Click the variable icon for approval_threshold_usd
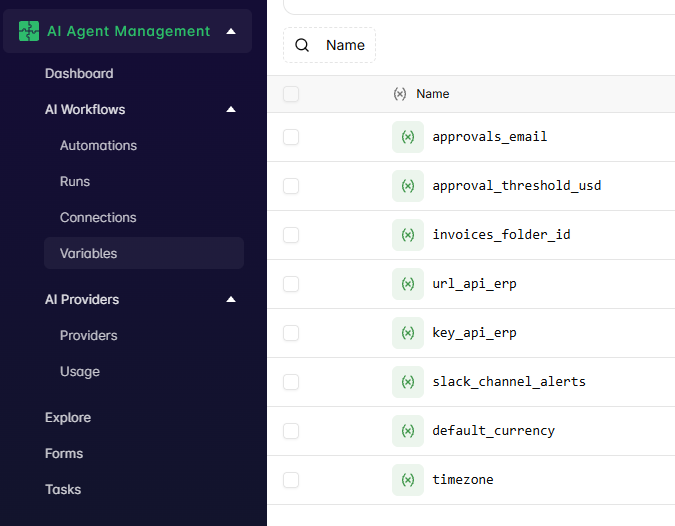675x526 pixels. pyautogui.click(x=408, y=186)
